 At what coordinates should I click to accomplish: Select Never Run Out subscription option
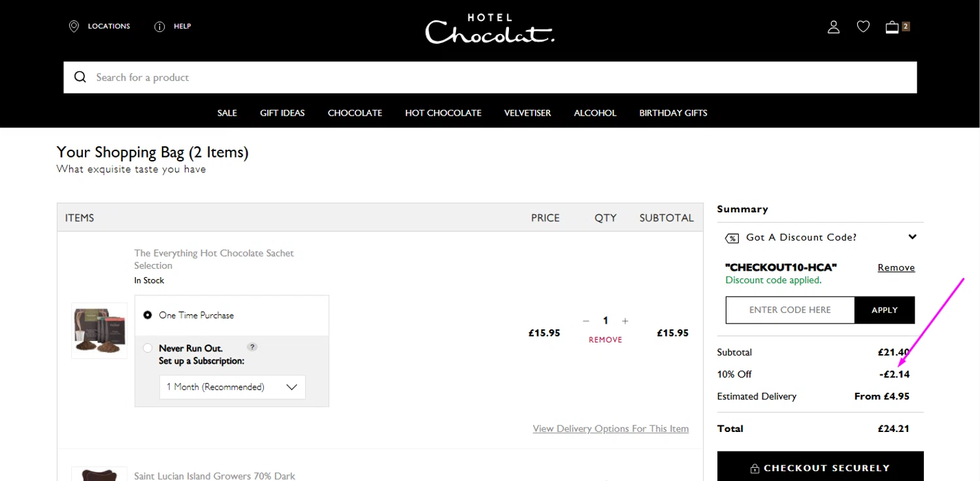(x=148, y=348)
